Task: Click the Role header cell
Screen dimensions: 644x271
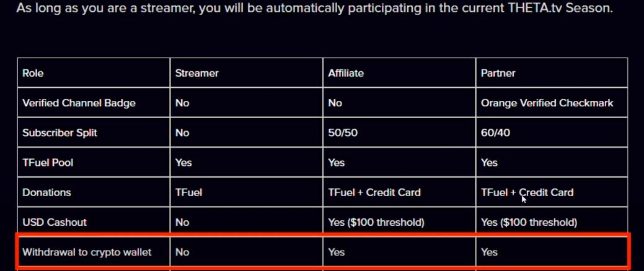Action: tap(94, 73)
